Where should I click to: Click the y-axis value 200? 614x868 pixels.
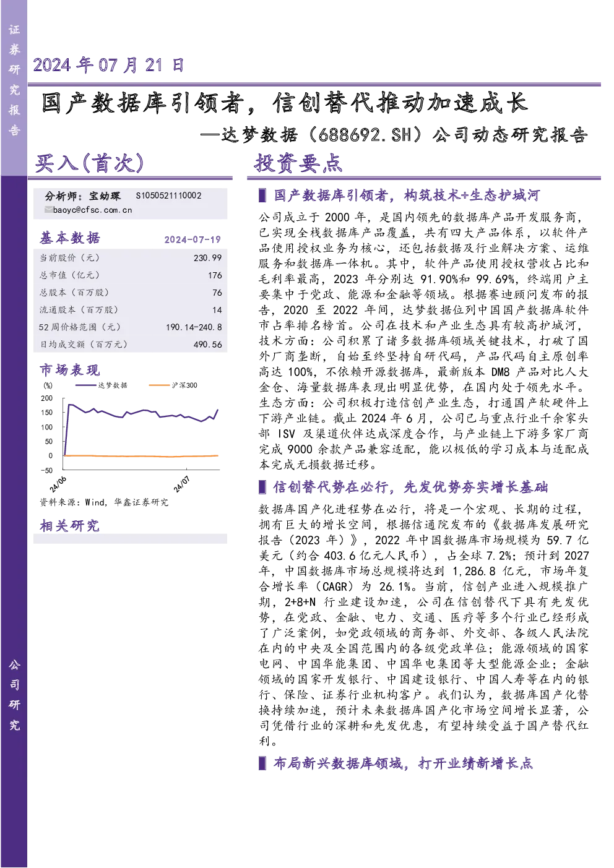[47, 398]
